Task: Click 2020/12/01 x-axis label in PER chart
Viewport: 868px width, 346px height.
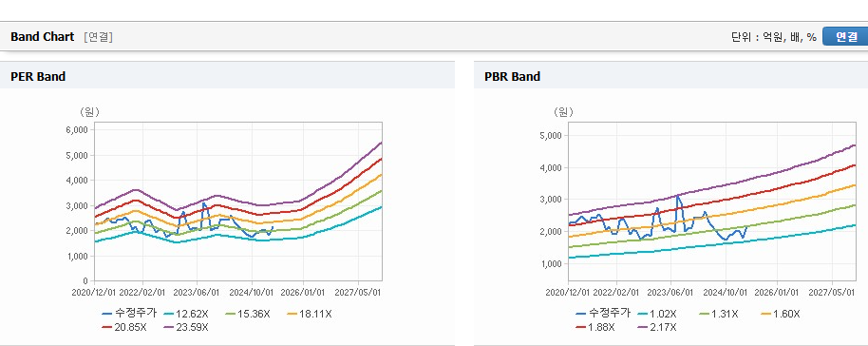Action: point(94,292)
